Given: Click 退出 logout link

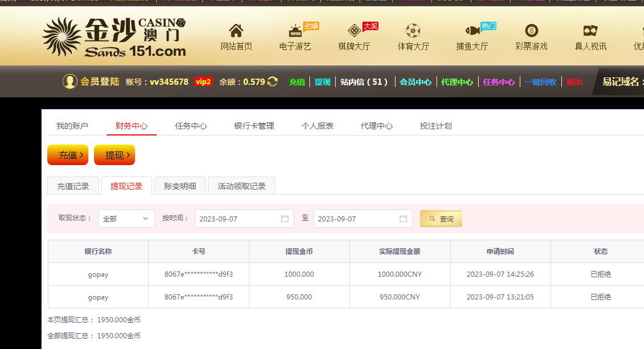Looking at the screenshot, I should pyautogui.click(x=574, y=82).
